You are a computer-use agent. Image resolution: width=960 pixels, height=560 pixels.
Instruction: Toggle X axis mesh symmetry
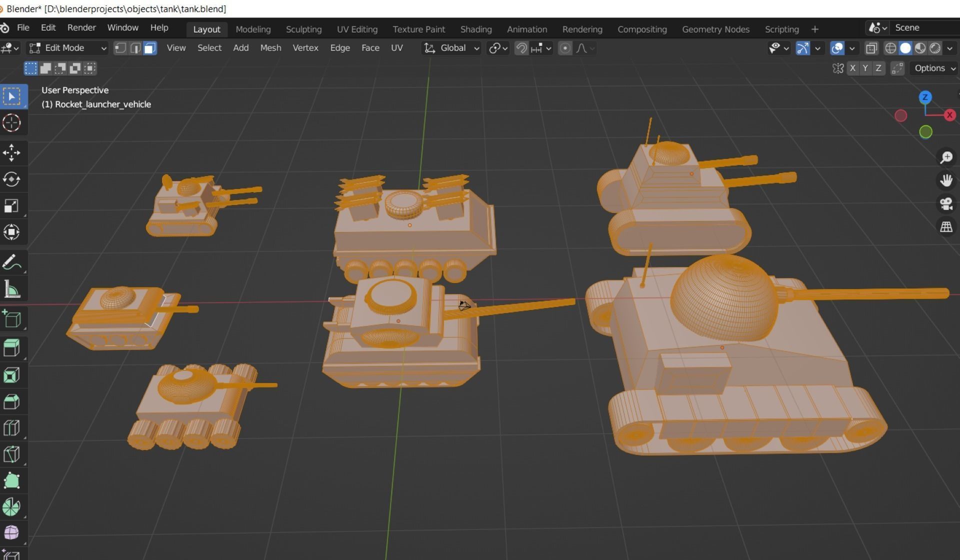[x=852, y=68]
